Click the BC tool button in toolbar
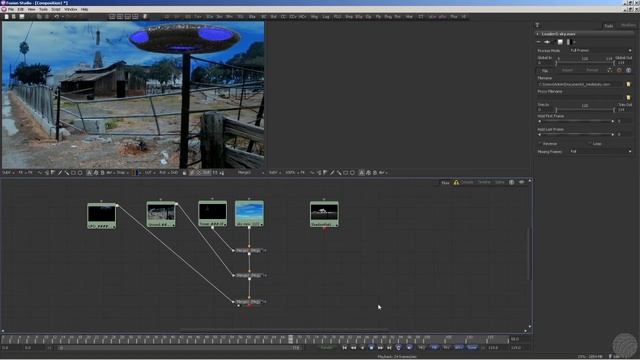Image resolution: width=640 pixels, height=360 pixels. (264, 17)
